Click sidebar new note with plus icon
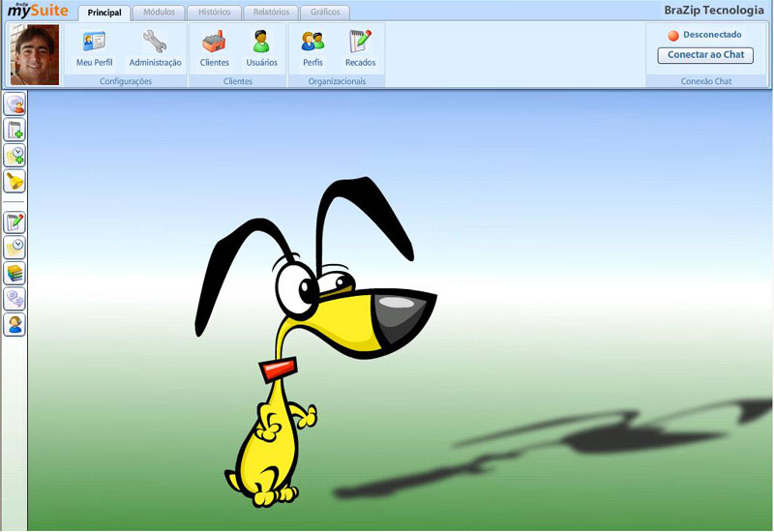This screenshot has width=774, height=532. pos(15,131)
